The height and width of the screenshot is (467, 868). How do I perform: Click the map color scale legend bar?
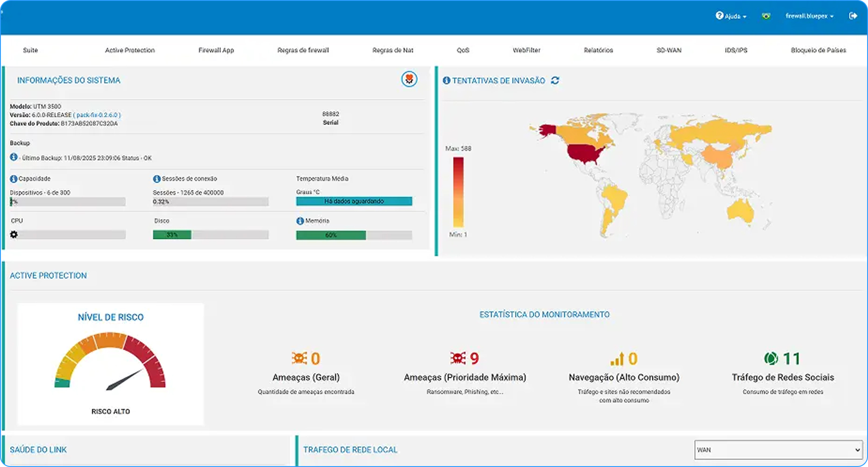coord(458,192)
